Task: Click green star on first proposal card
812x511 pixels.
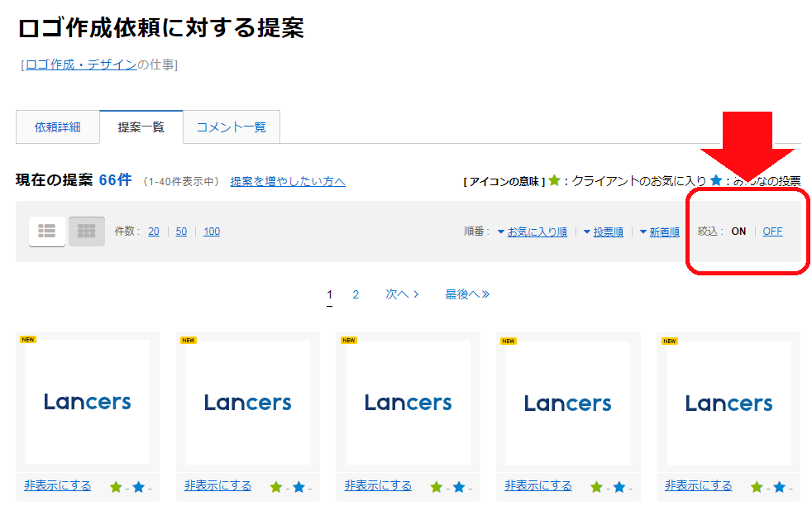Action: (116, 487)
